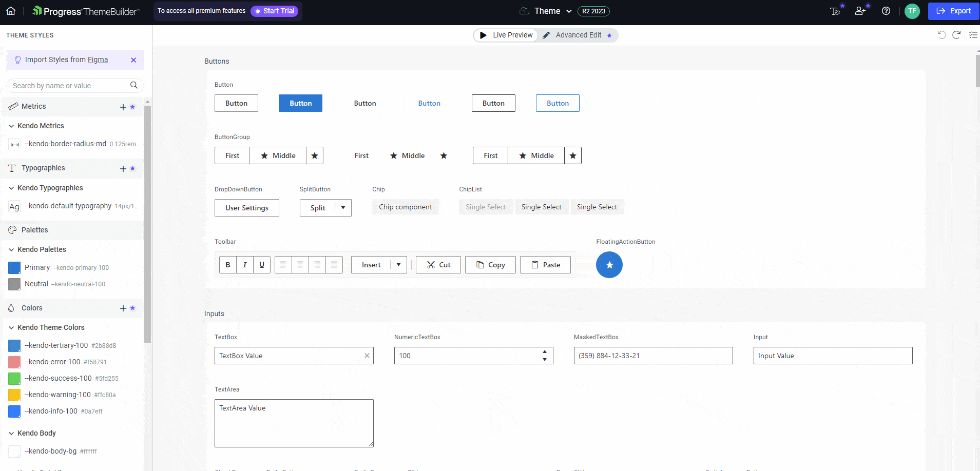The width and height of the screenshot is (980, 471).
Task: Increase the NumericTextBox value
Action: [545, 352]
